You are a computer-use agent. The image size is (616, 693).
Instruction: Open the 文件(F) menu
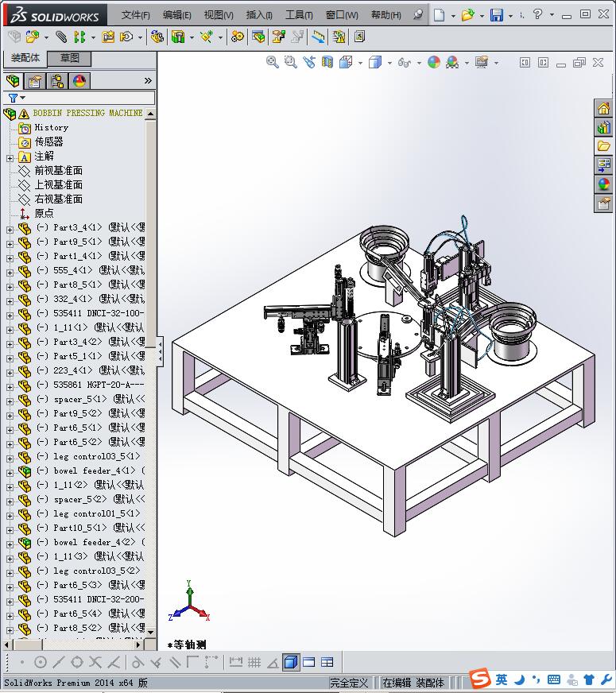(x=136, y=15)
